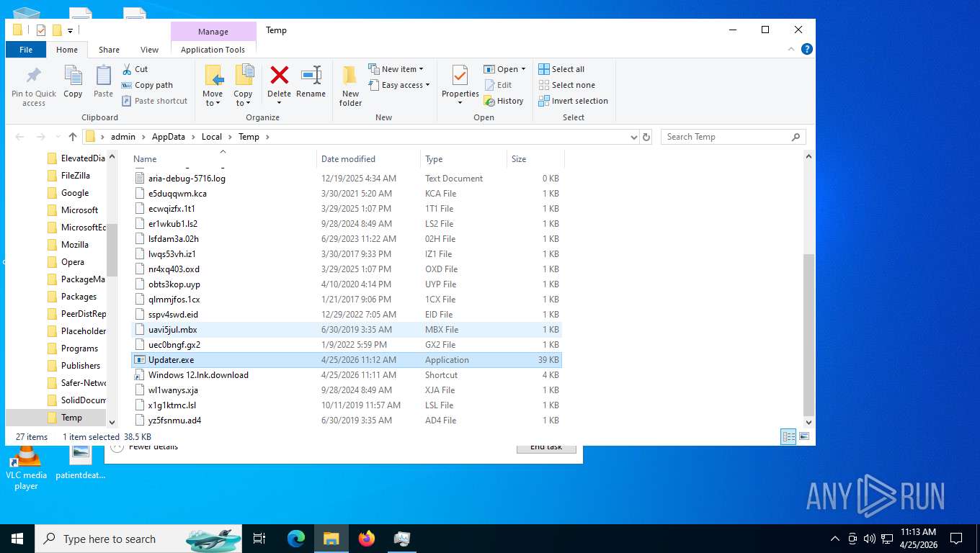Select the FileZilla folder in navigation pane
This screenshot has width=980, height=553.
click(75, 176)
